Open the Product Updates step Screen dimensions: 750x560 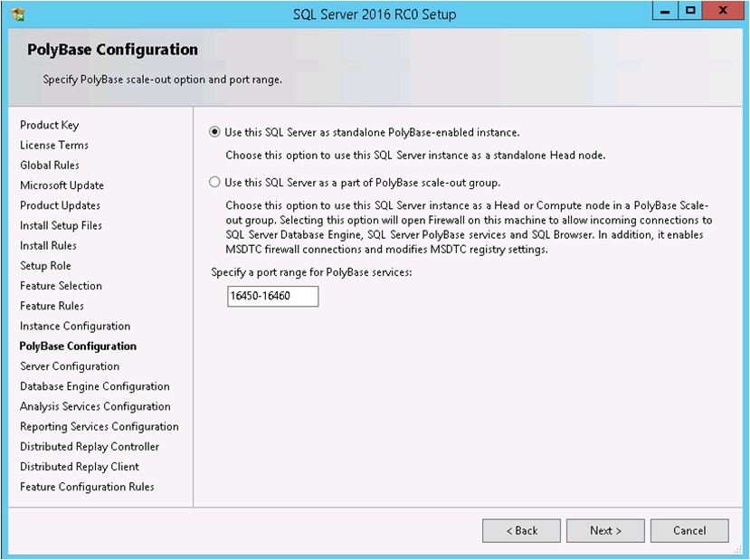pos(61,205)
